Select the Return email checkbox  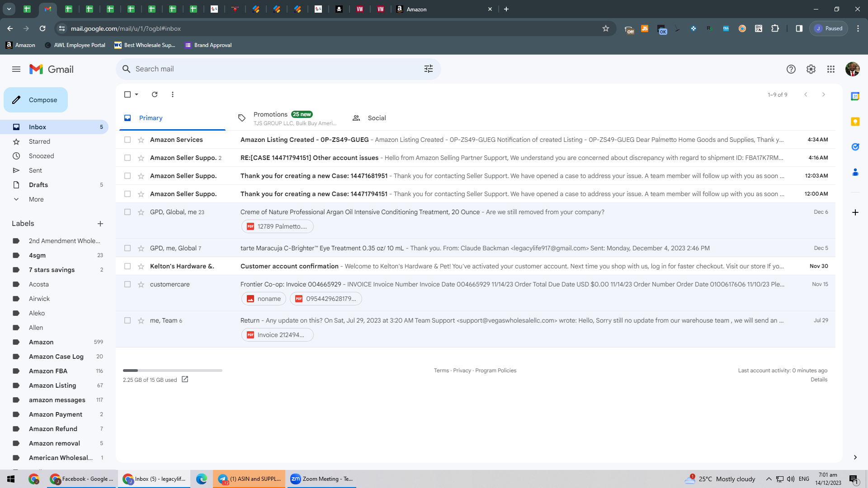click(x=127, y=321)
